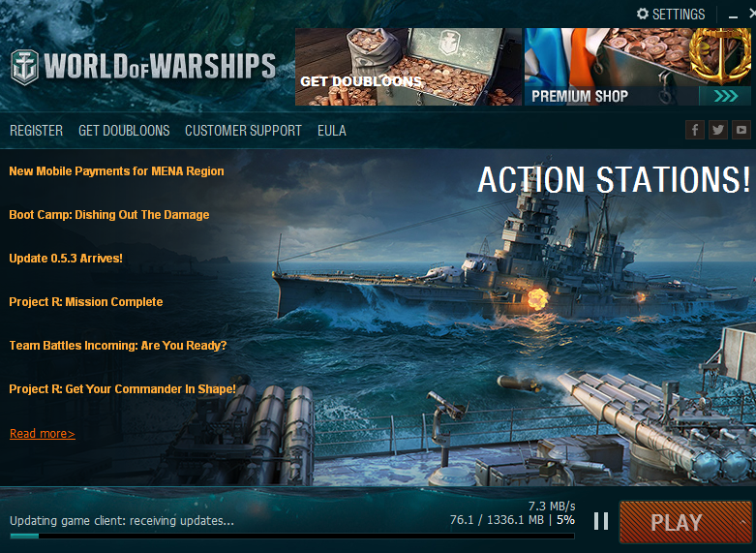This screenshot has height=553, width=756.
Task: Open the Facebook page icon
Action: pos(695,130)
